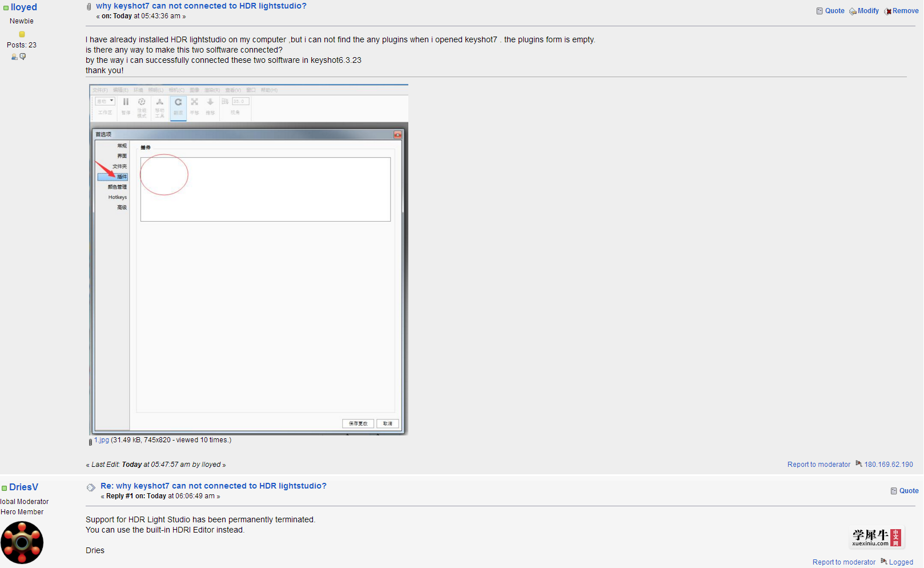Click the 'Newbie' rank label

click(22, 21)
